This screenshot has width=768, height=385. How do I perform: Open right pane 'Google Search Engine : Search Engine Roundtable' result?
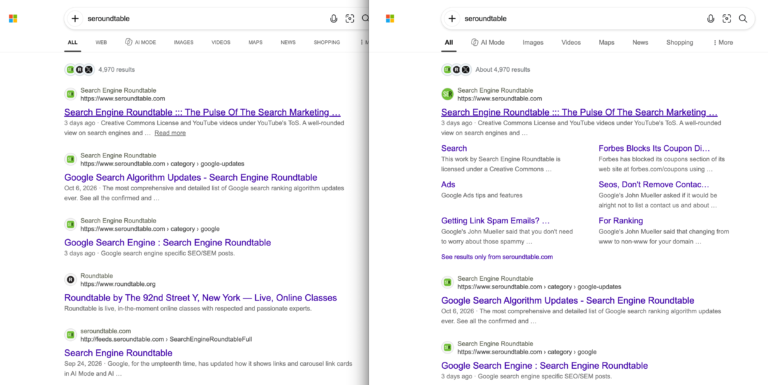[x=544, y=365]
